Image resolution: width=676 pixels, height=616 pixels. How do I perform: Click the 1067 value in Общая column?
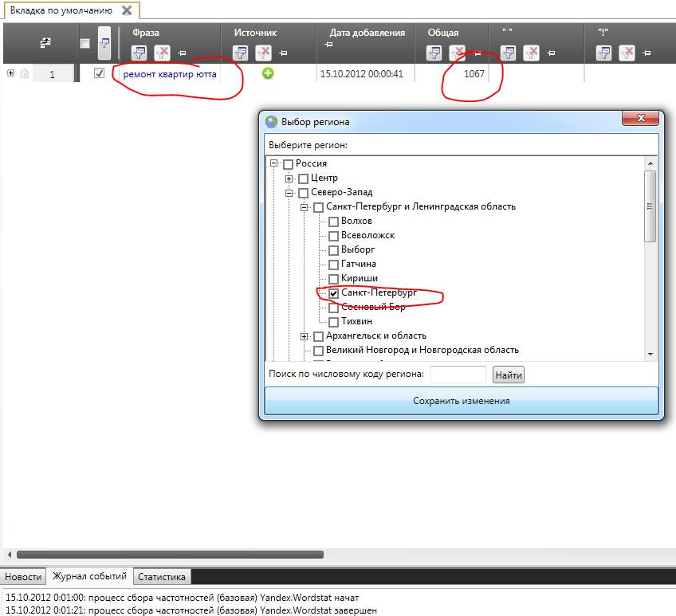click(474, 74)
